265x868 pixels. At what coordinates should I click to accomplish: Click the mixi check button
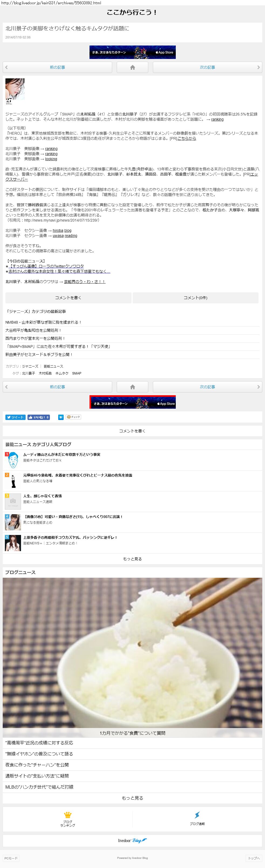pyautogui.click(x=73, y=417)
